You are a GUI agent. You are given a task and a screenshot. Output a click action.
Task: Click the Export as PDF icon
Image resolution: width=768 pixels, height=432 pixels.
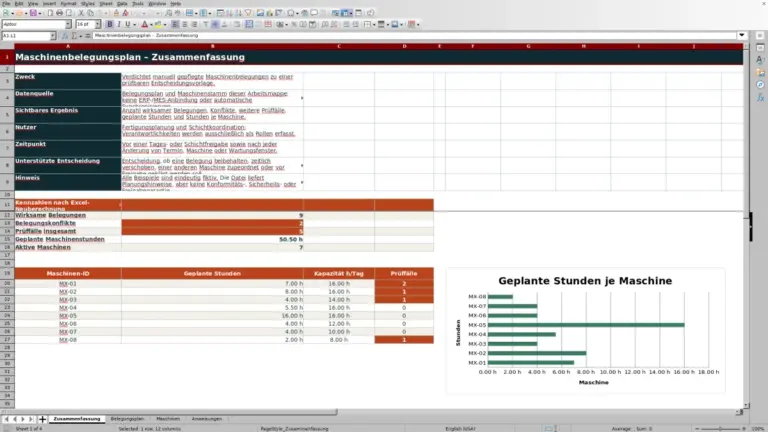(50, 13)
